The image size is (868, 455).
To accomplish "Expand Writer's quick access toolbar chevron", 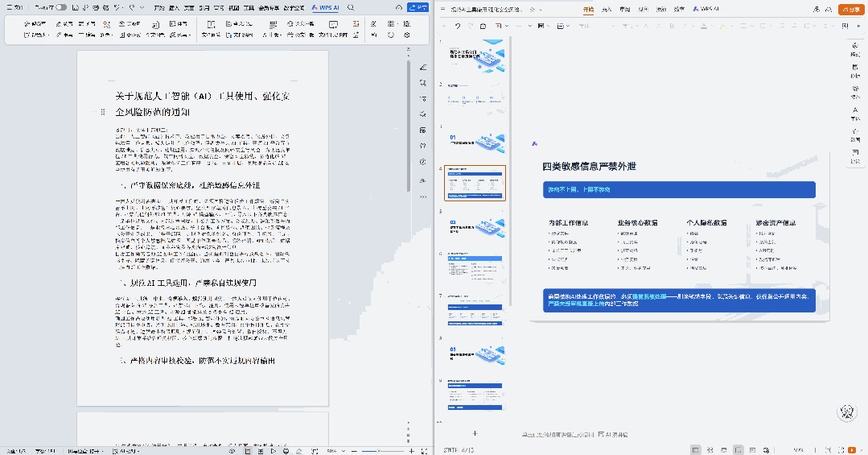I will click(142, 8).
